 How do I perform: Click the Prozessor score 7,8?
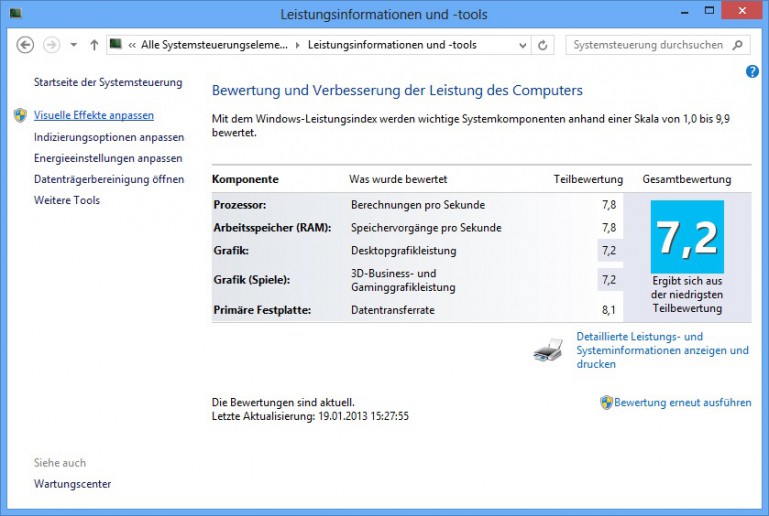(x=609, y=205)
